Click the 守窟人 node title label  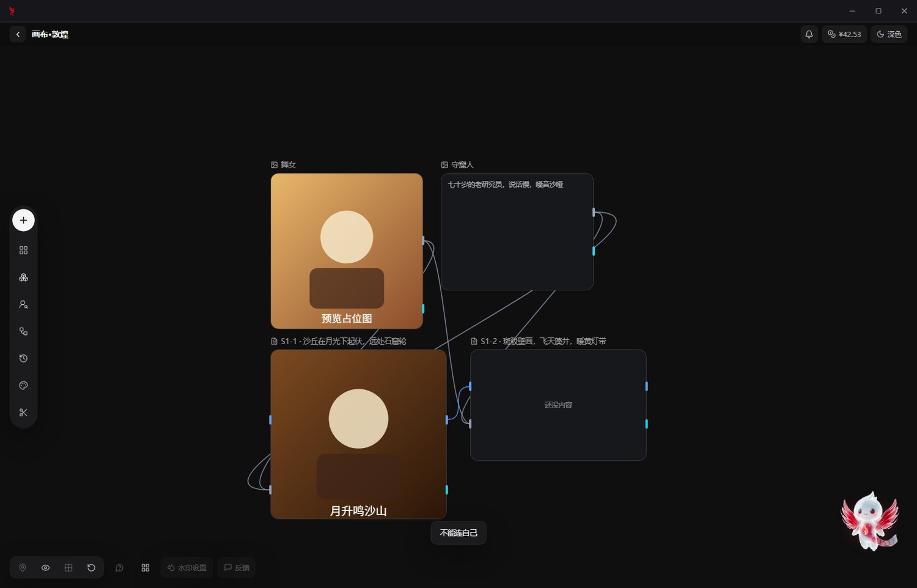pos(457,165)
